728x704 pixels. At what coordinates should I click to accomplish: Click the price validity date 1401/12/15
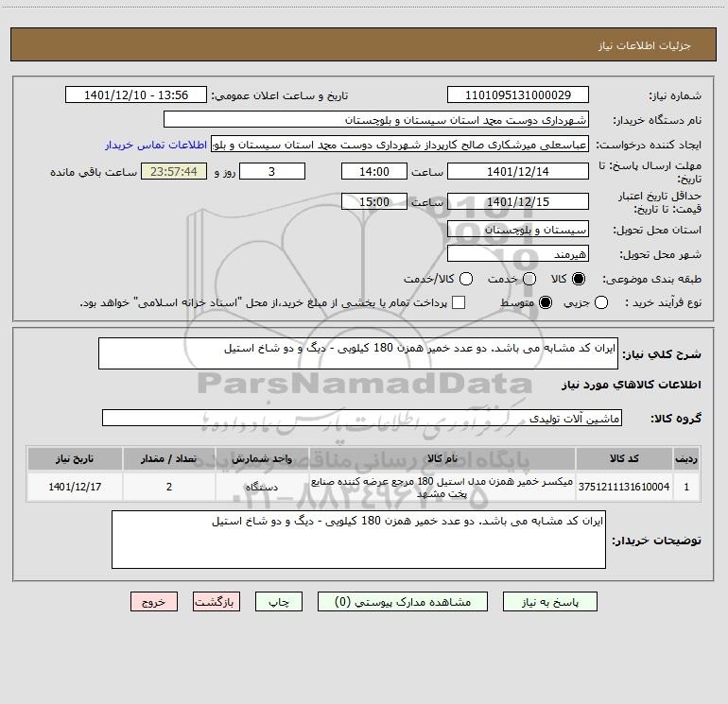point(518,201)
